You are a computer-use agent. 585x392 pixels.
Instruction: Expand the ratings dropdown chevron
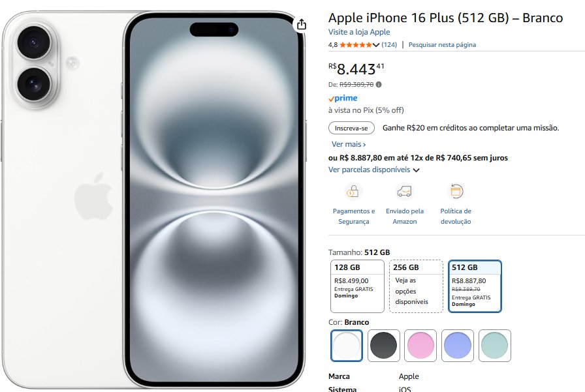(x=376, y=45)
